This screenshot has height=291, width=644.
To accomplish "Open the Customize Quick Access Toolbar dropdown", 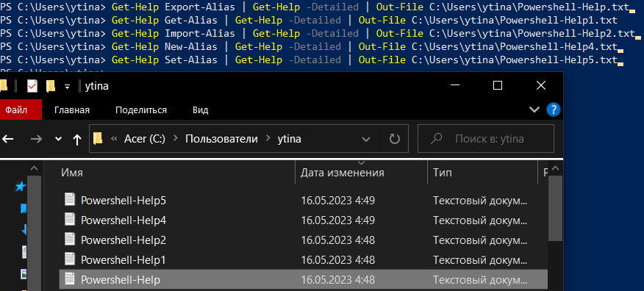I will point(67,86).
